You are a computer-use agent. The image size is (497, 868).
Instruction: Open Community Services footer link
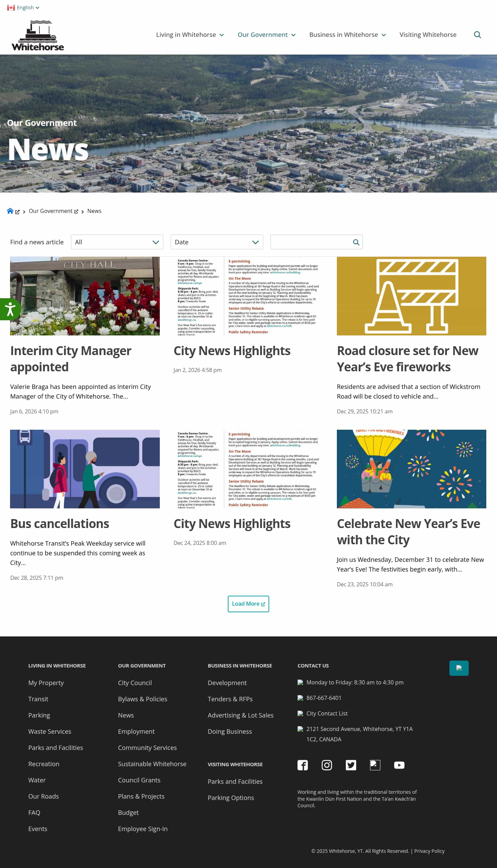click(147, 748)
